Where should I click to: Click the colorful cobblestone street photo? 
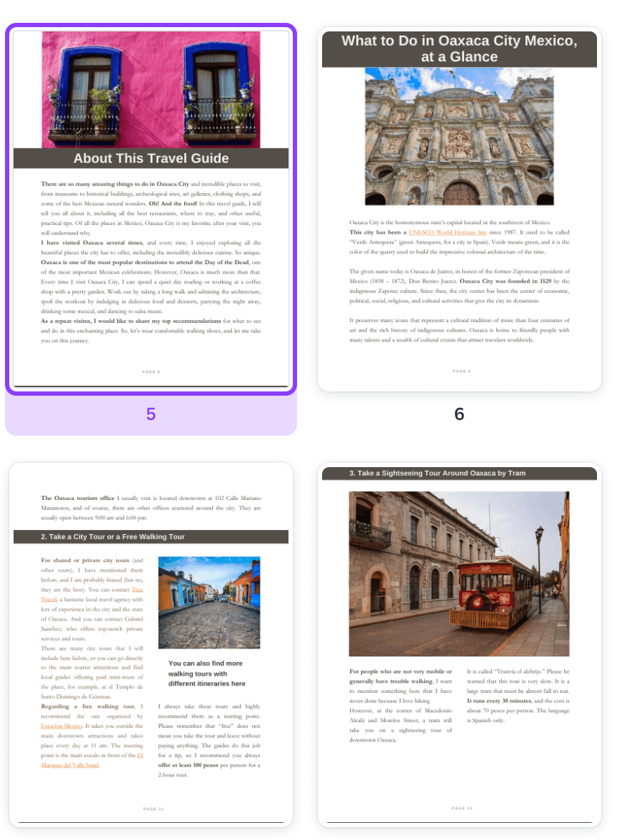point(209,602)
